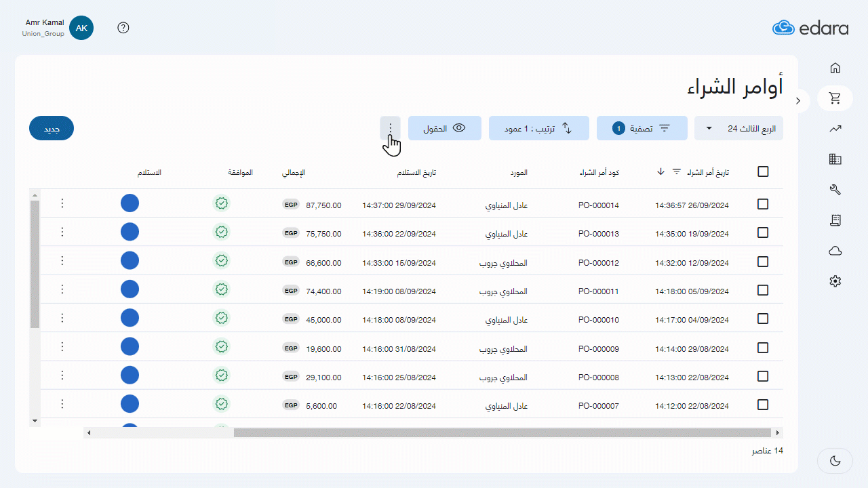868x488 pixels.
Task: Click the تاريخ الاستلام column header
Action: click(416, 173)
